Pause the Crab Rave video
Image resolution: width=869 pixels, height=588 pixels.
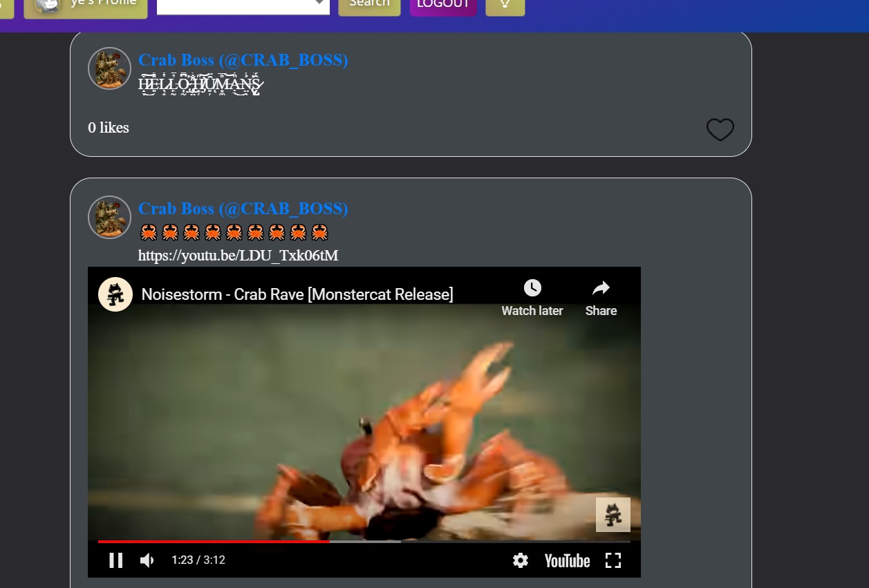pos(116,560)
